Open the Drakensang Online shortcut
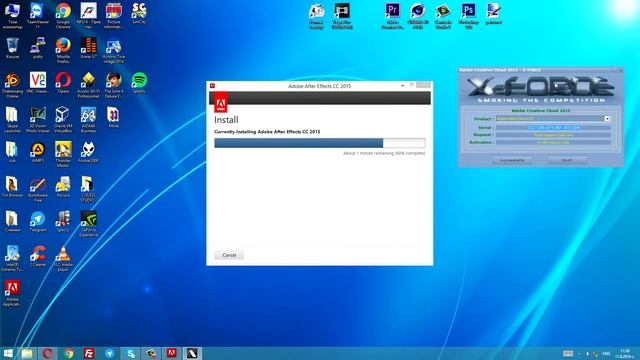The width and height of the screenshot is (640, 360). (x=12, y=85)
